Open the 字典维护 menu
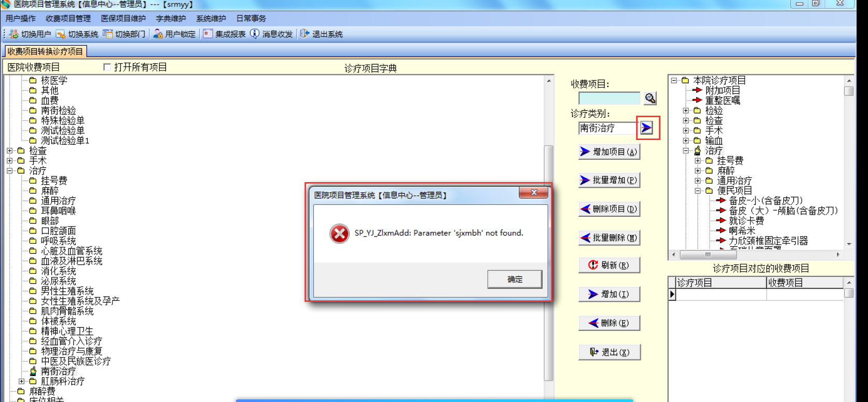Screen dimensions: 868x402 pyautogui.click(x=171, y=19)
